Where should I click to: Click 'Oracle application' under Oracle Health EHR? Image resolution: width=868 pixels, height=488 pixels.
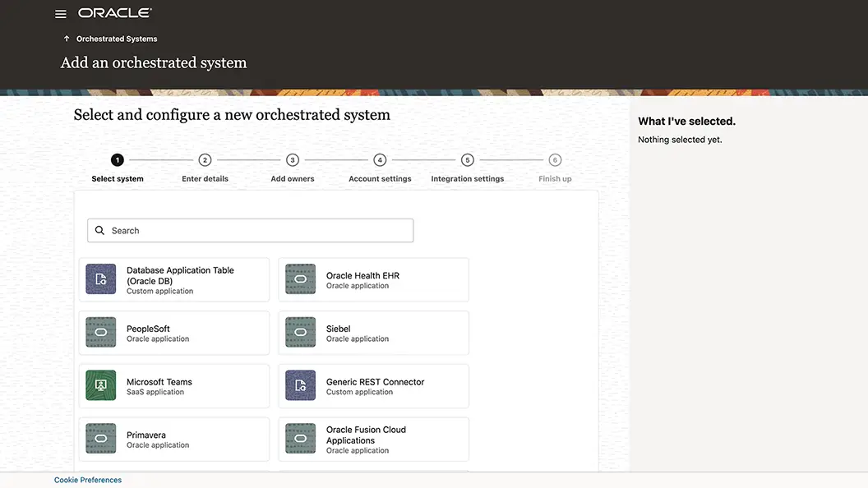tap(357, 286)
